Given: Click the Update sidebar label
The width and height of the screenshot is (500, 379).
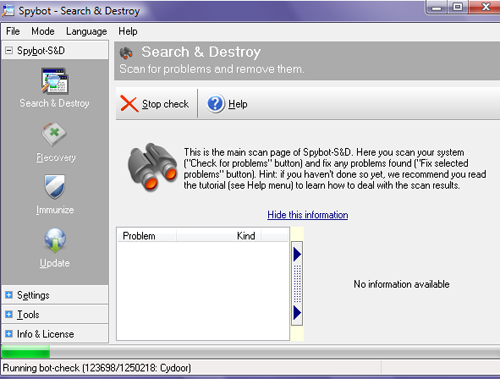Looking at the screenshot, I should point(55,263).
